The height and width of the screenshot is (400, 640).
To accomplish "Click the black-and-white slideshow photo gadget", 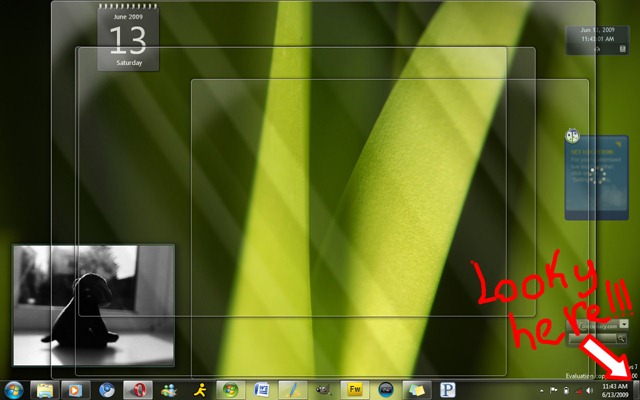I will (x=93, y=305).
